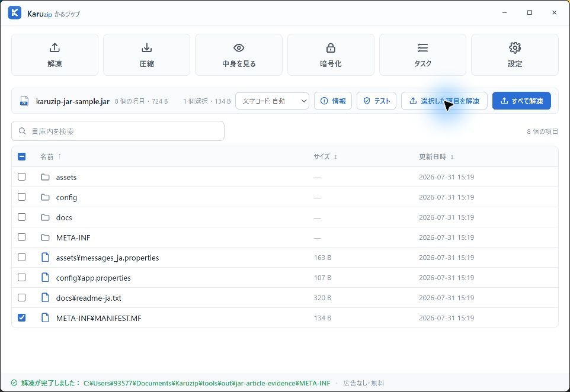
Task: Click the green completion check icon
Action: 14,383
